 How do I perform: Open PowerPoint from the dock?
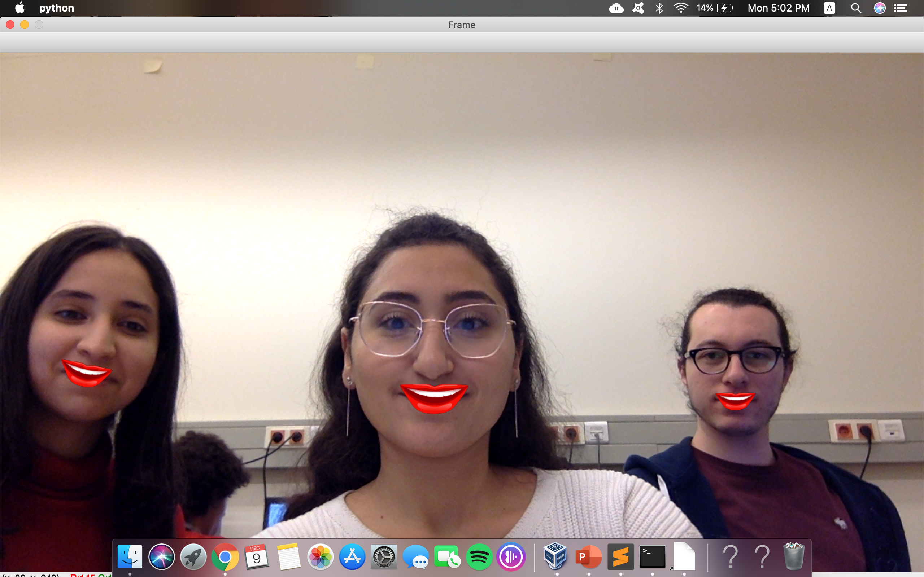point(588,557)
